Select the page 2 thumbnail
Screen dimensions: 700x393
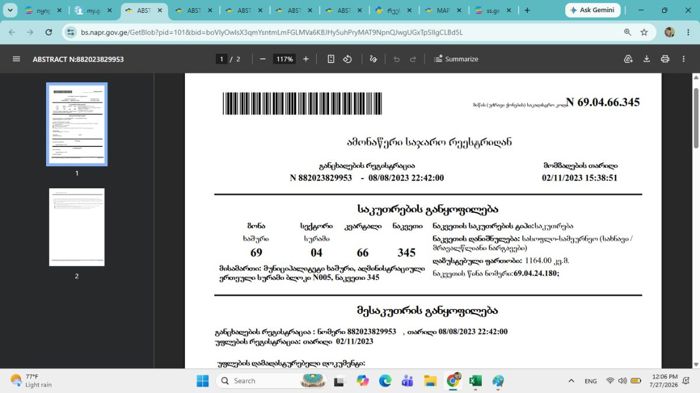click(x=77, y=227)
